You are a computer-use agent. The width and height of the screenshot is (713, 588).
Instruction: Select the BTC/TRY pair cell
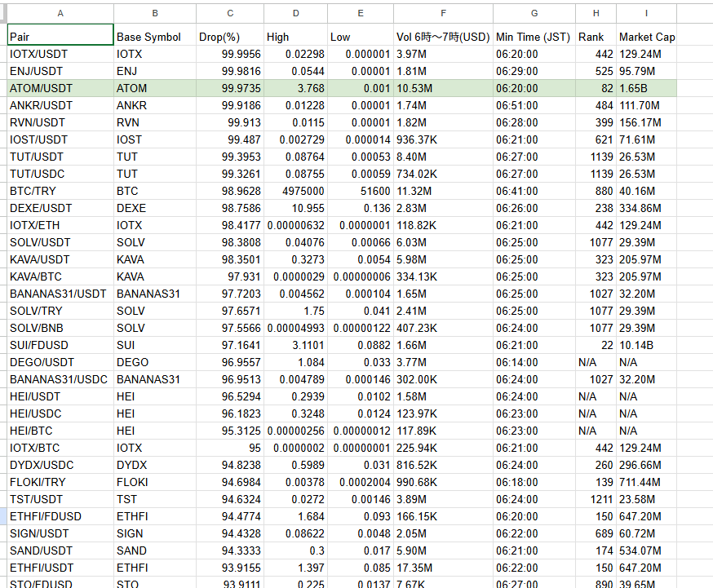(x=60, y=191)
